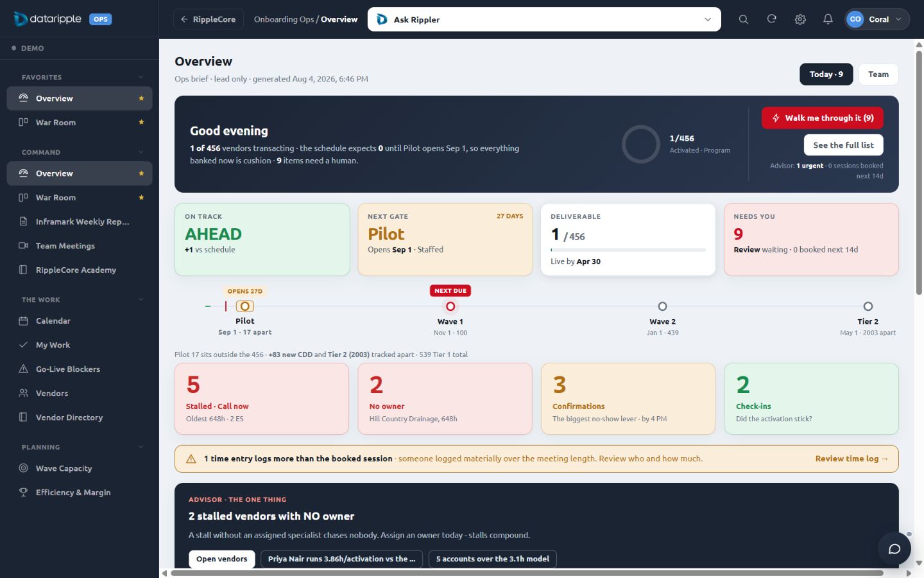
Task: Unfavorite Overview star under Favorites
Action: [x=141, y=98]
